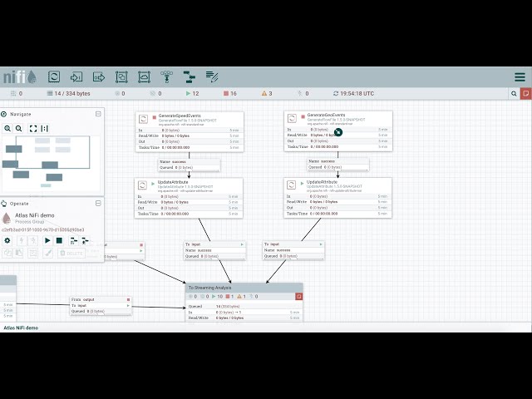Viewport: 532px width, 399px height.
Task: Select the Label toolbar icon
Action: pos(212,77)
